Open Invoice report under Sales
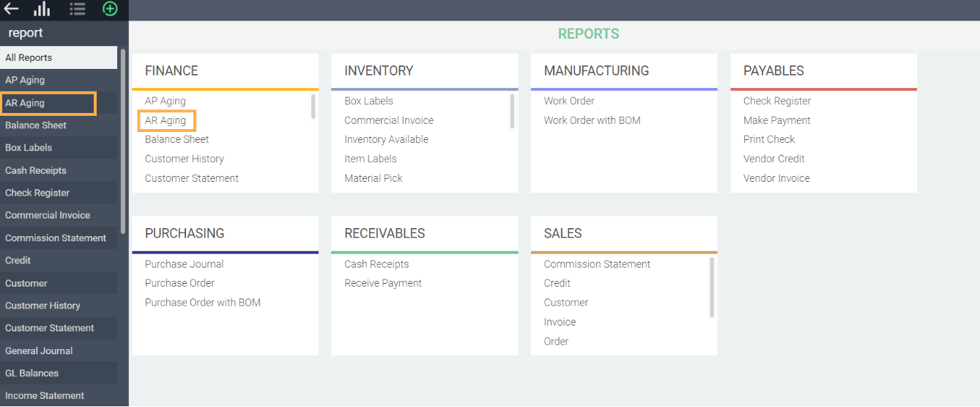Image resolution: width=980 pixels, height=407 pixels. pyautogui.click(x=560, y=322)
